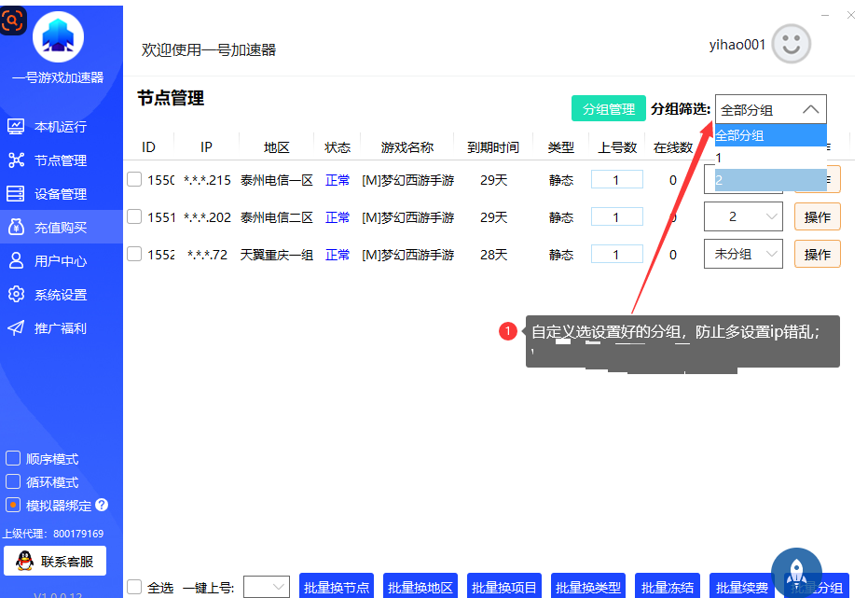868x598 pixels.
Task: Click the app logo in the sidebar
Action: coord(58,36)
